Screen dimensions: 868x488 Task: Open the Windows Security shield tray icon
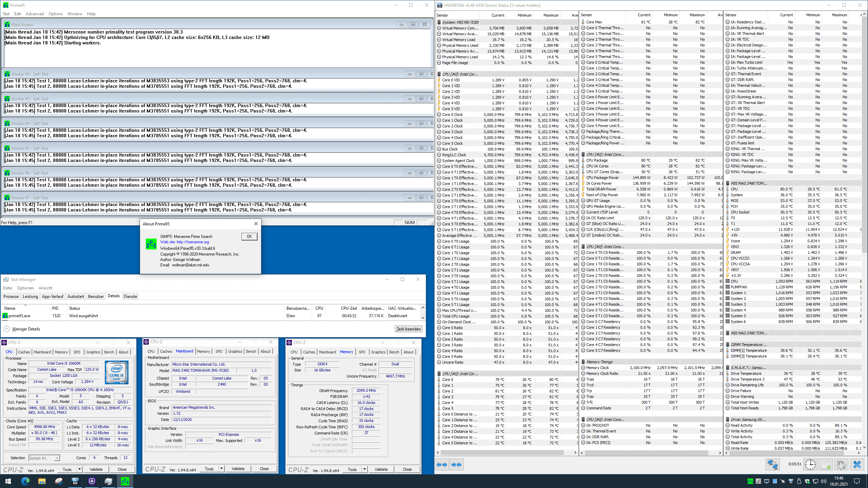[807, 481]
